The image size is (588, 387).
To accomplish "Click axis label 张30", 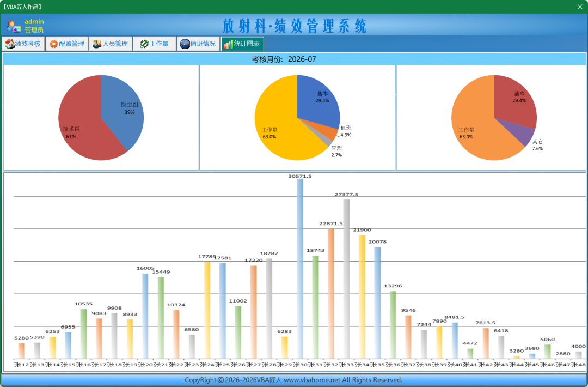I will [300, 365].
